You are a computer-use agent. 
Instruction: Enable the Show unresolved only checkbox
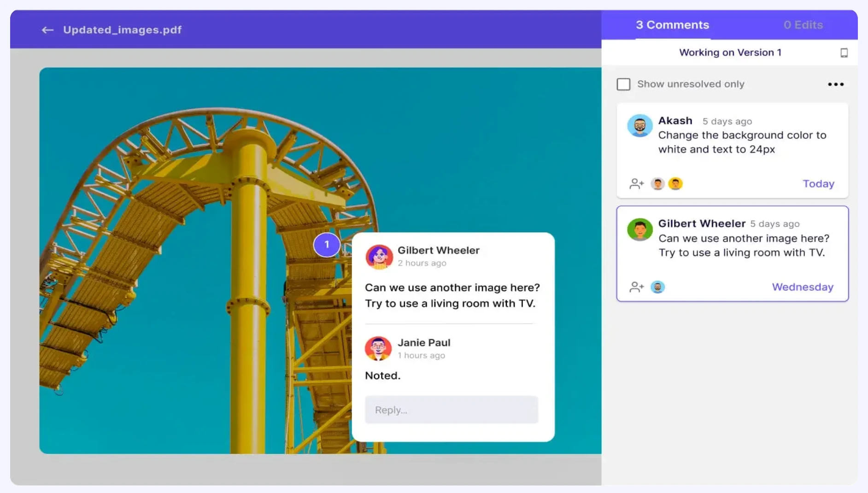pos(623,84)
